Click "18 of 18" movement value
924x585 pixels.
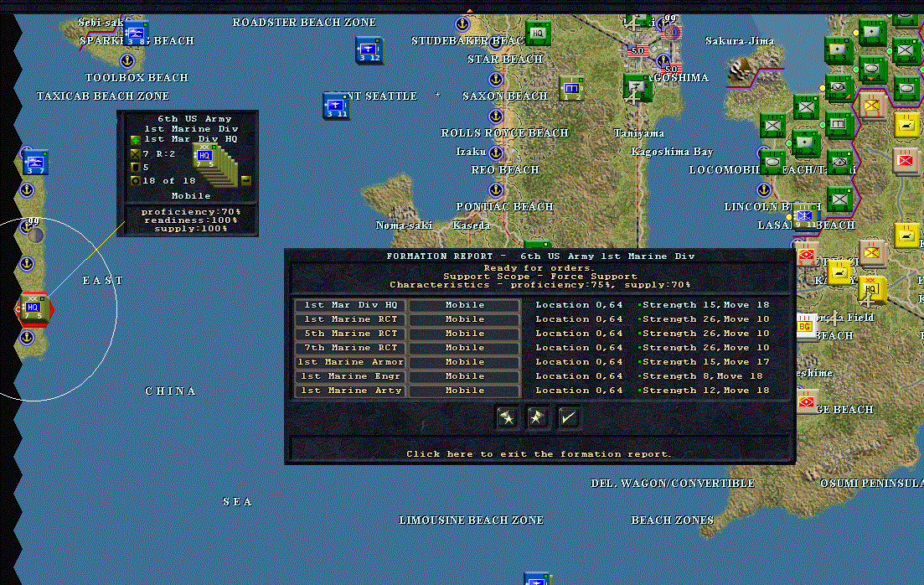pos(168,181)
